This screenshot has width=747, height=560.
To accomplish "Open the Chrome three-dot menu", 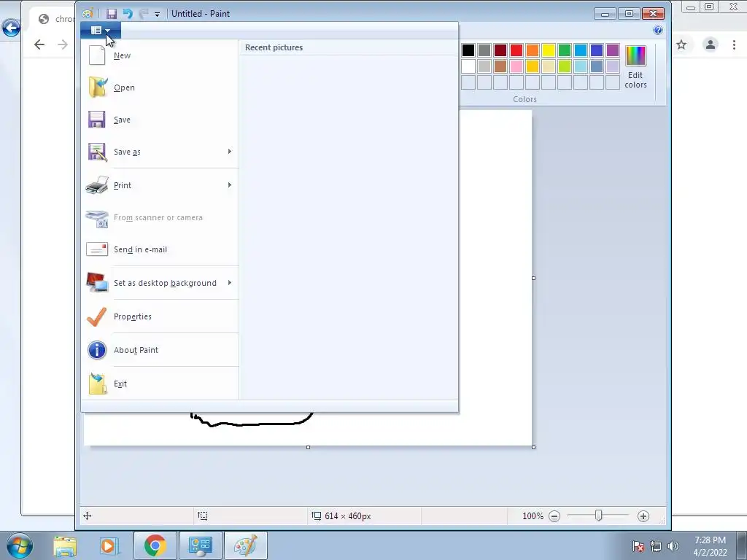I will tap(734, 44).
